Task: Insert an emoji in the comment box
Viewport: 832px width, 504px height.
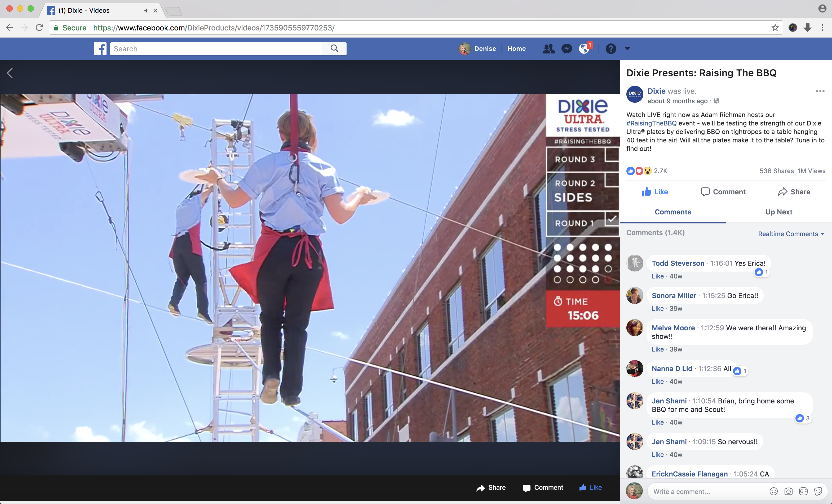Action: coord(774,492)
